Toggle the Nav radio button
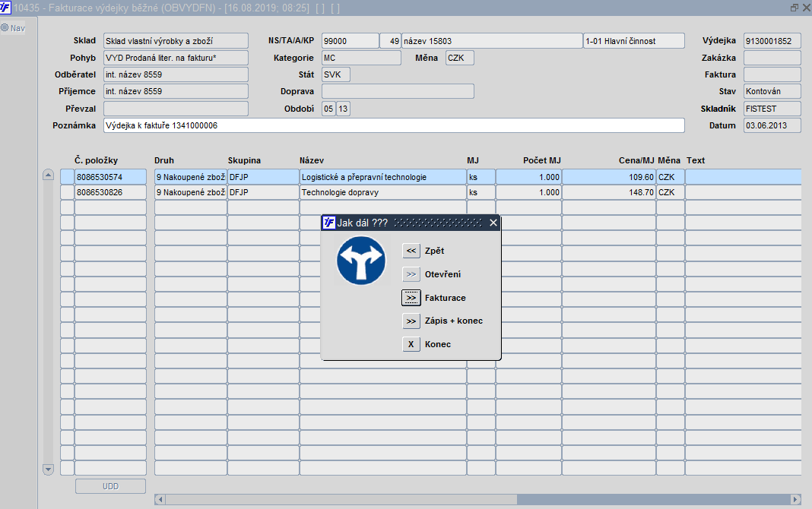Viewport: 812px width, 509px height. tap(5, 28)
